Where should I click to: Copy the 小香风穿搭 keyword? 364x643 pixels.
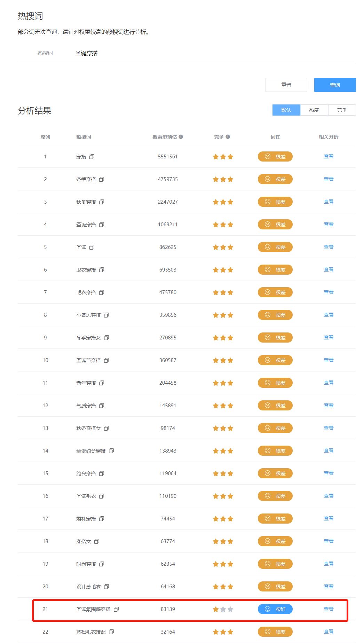[106, 315]
